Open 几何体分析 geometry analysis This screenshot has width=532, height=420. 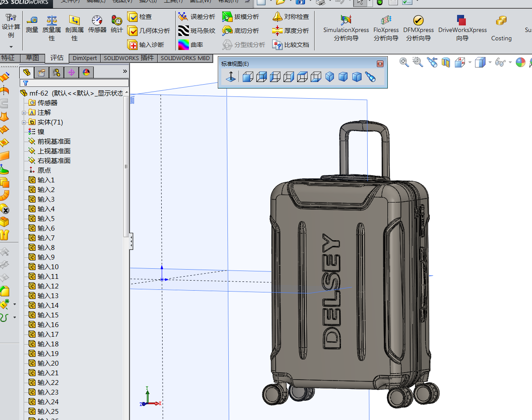149,31
